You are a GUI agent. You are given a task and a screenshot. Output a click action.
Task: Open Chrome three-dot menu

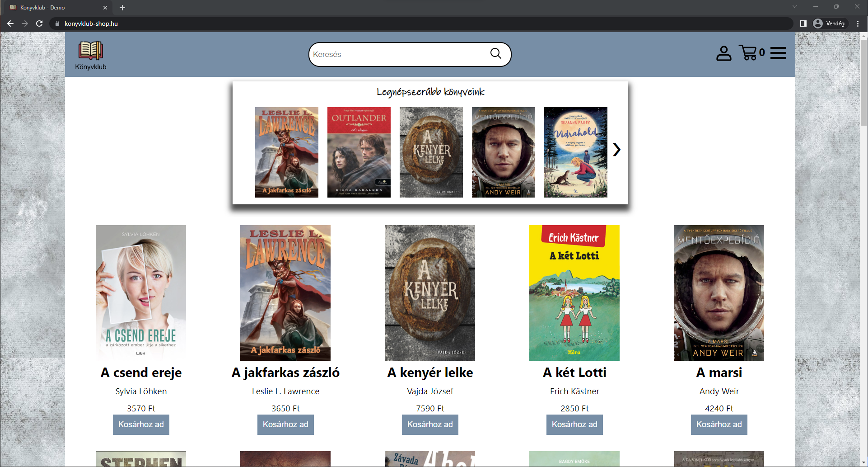pos(858,24)
